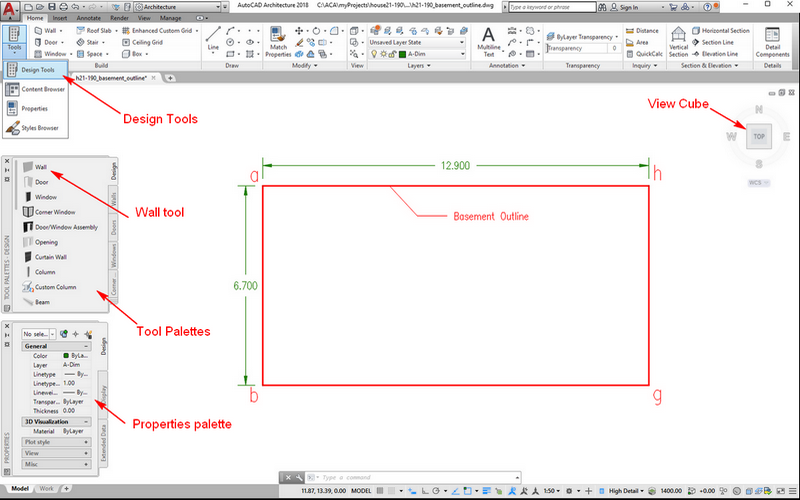Click the command line customize wrench icon
The image size is (800, 500).
pyautogui.click(x=299, y=478)
